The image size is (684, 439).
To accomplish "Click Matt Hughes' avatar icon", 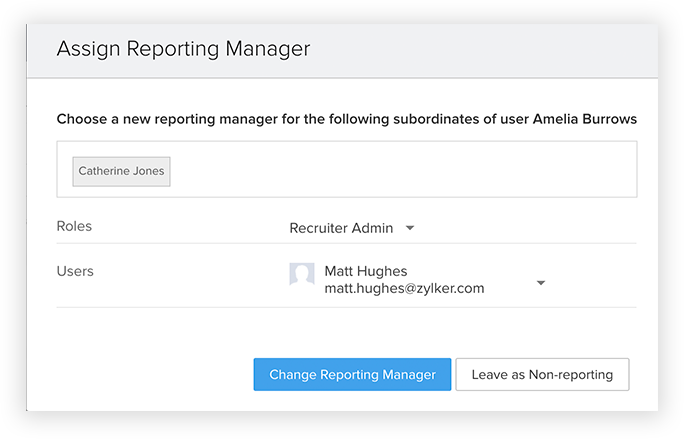I will (302, 275).
